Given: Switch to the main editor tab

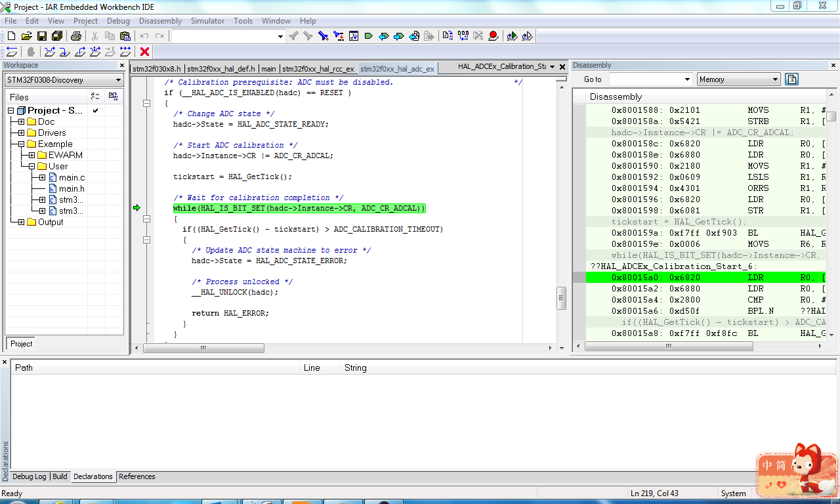Looking at the screenshot, I should pos(268,68).
